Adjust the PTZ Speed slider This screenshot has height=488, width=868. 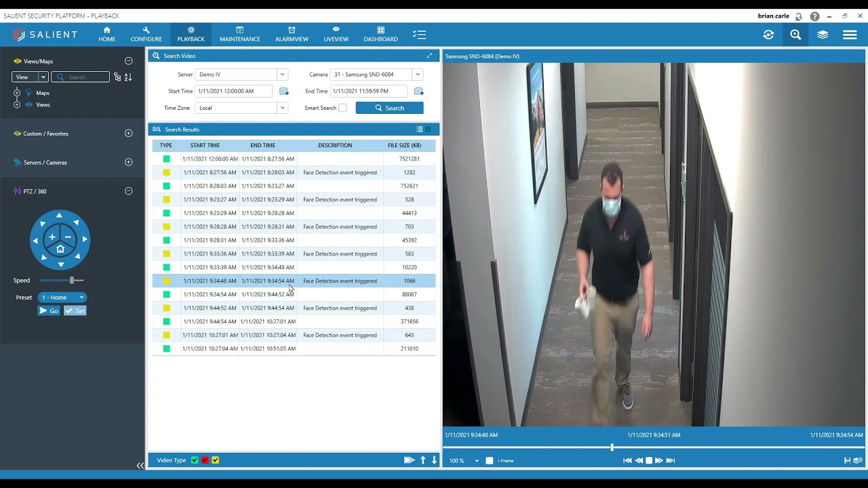(72, 280)
